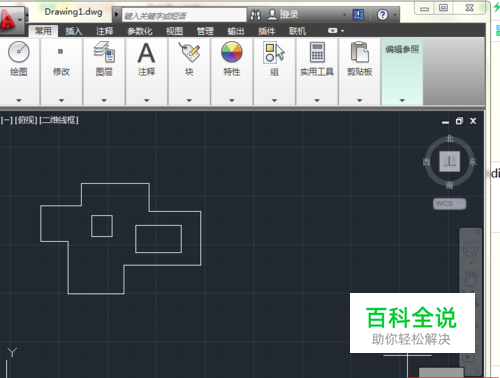Switch to the Parametric (参数化) ribbon tab
Viewport: 500px width, 378px height.
(x=140, y=31)
